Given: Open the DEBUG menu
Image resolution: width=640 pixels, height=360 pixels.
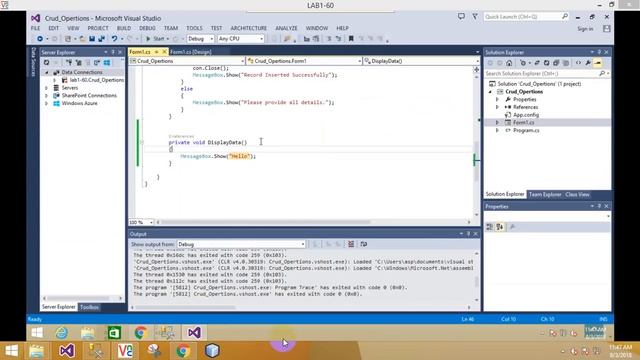Looking at the screenshot, I should pyautogui.click(x=147, y=28).
